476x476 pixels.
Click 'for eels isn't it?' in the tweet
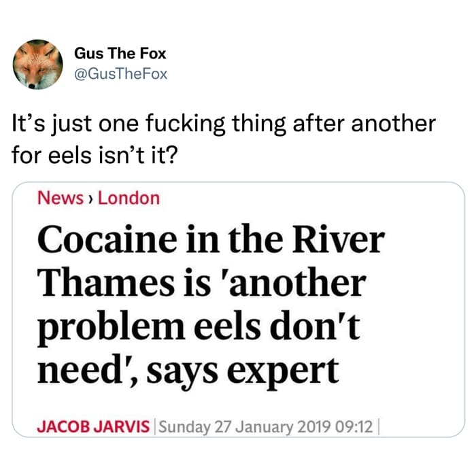click(95, 155)
